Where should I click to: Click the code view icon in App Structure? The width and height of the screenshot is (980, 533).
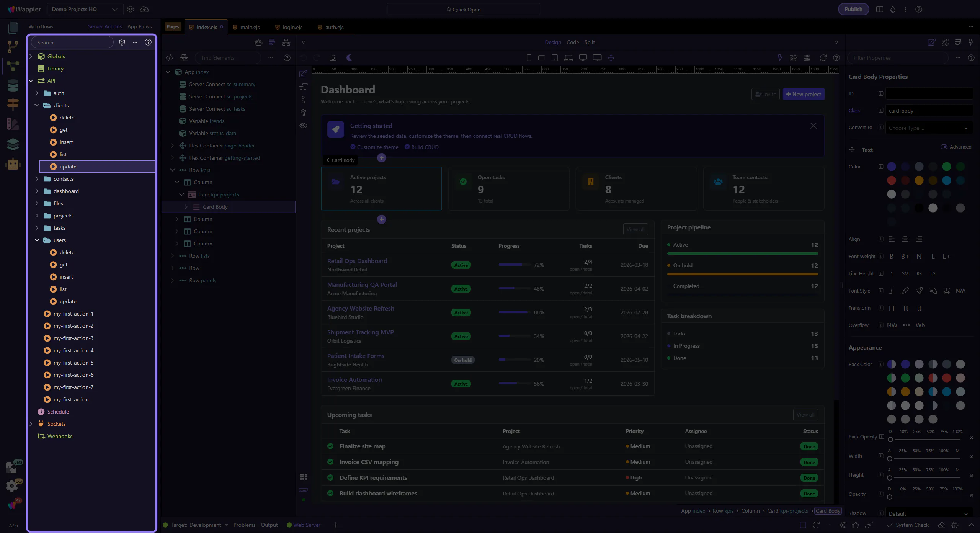(x=170, y=58)
